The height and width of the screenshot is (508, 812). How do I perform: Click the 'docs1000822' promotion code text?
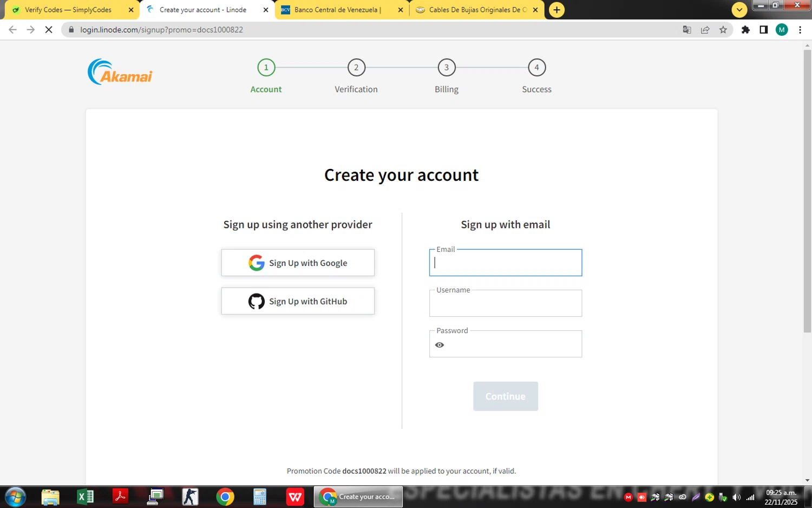coord(364,471)
